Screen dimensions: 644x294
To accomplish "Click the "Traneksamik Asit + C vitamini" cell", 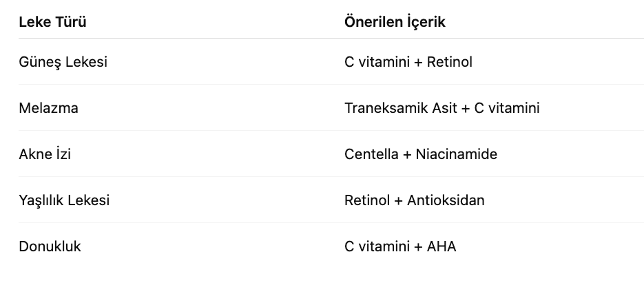I will click(x=442, y=108).
